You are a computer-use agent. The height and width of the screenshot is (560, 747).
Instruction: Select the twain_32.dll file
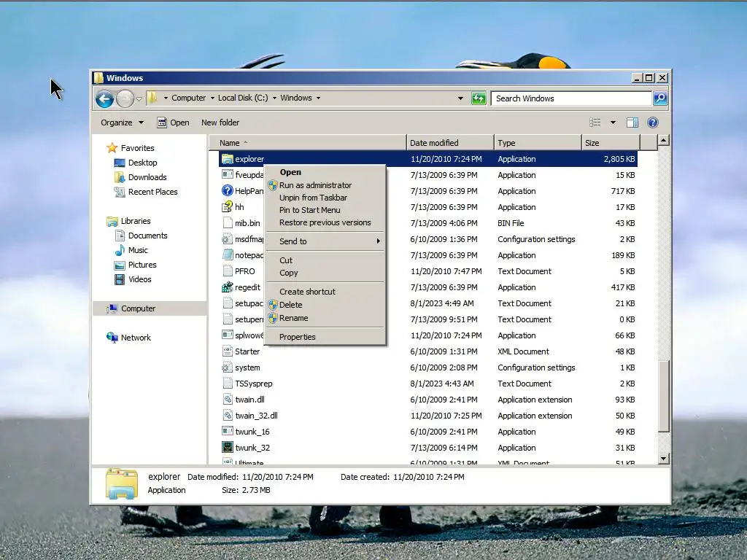[429, 416]
